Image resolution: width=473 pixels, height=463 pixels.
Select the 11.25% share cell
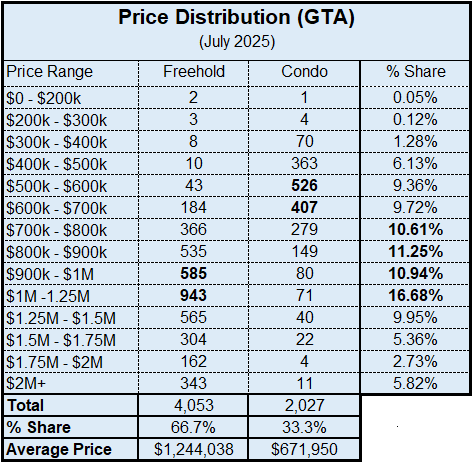coord(415,251)
